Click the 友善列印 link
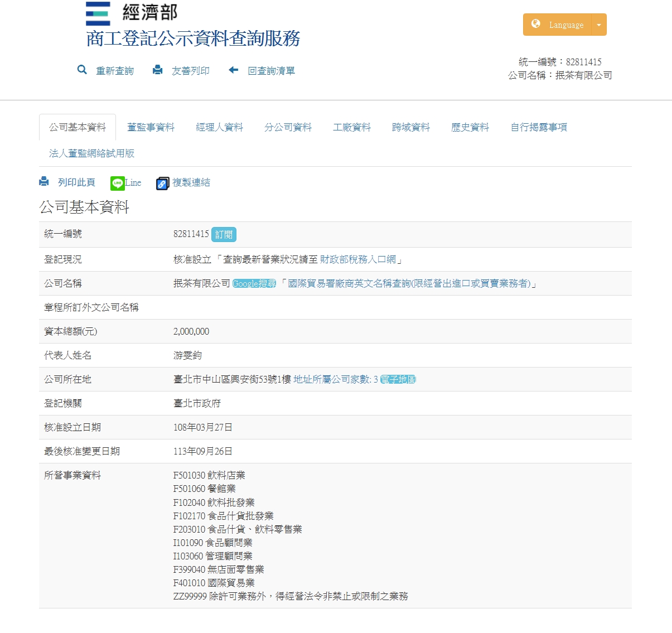The image size is (672, 633). (x=191, y=71)
